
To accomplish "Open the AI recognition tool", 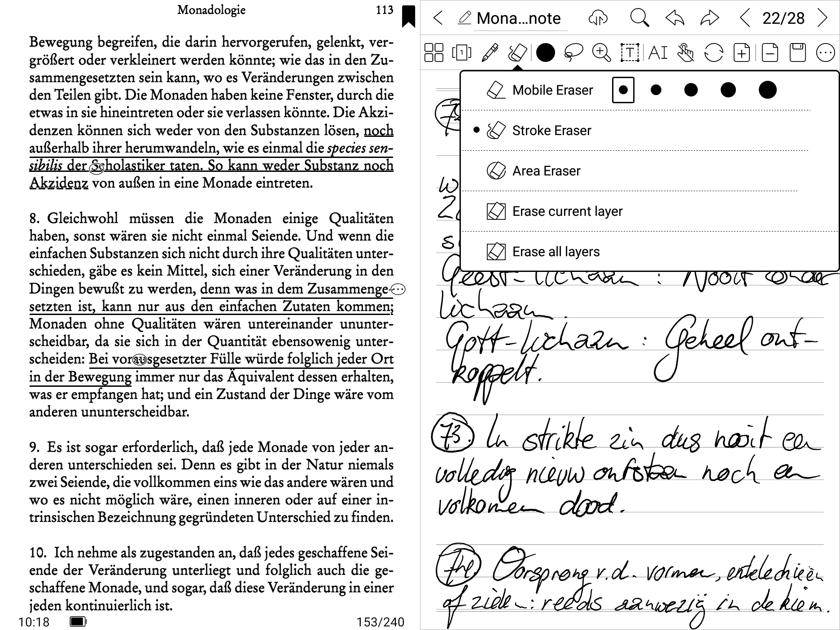I will (x=658, y=52).
